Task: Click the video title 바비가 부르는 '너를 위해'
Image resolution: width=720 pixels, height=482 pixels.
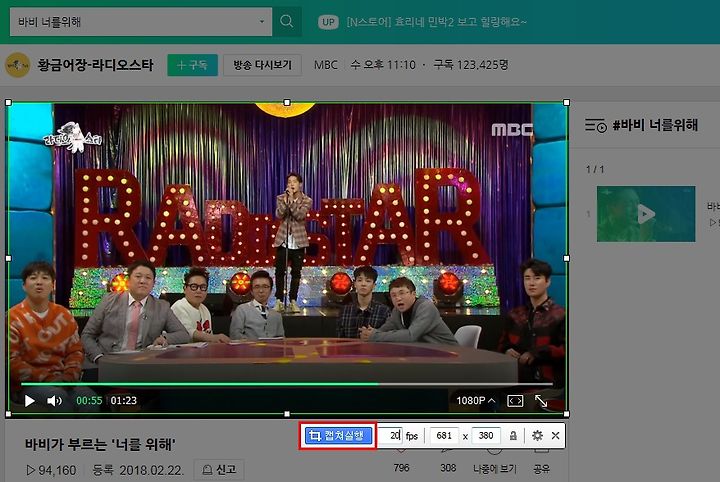Action: pos(100,444)
